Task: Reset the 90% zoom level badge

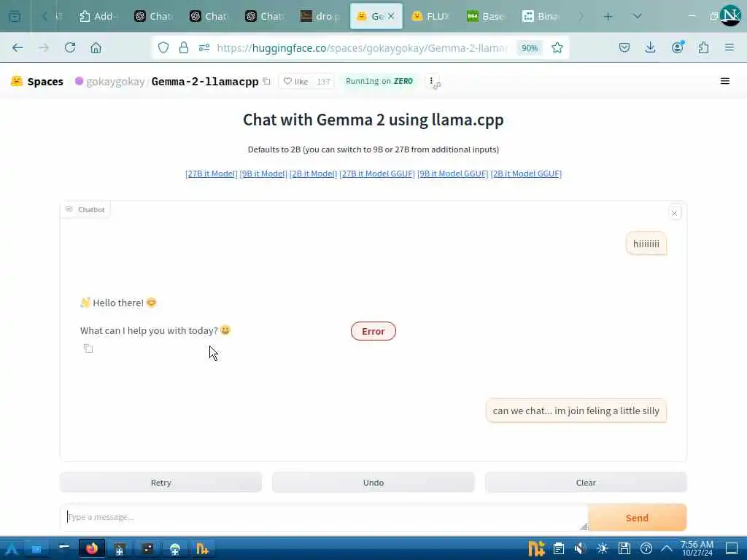Action: pos(530,48)
